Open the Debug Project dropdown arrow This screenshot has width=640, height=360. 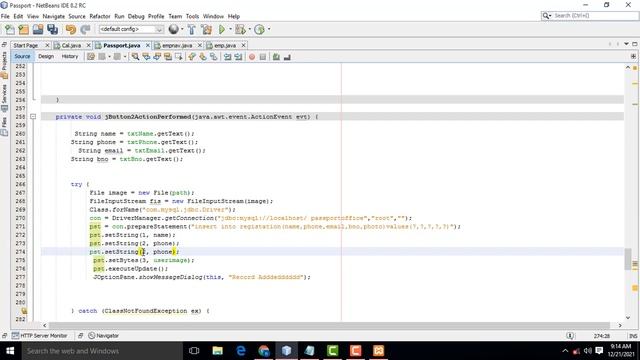point(249,29)
